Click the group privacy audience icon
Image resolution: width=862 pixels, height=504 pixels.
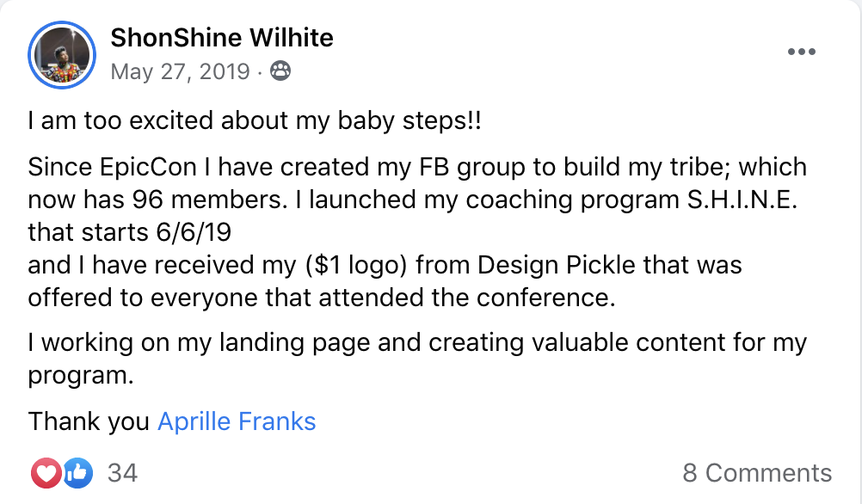tap(280, 71)
